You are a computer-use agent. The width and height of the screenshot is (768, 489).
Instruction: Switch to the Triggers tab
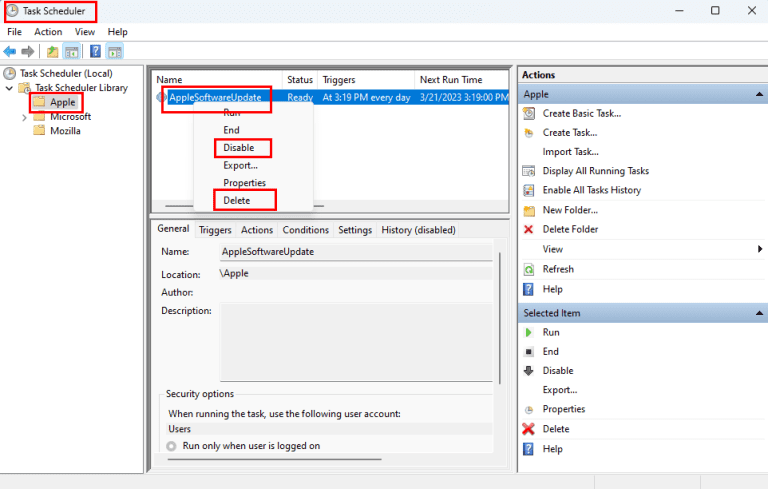215,230
